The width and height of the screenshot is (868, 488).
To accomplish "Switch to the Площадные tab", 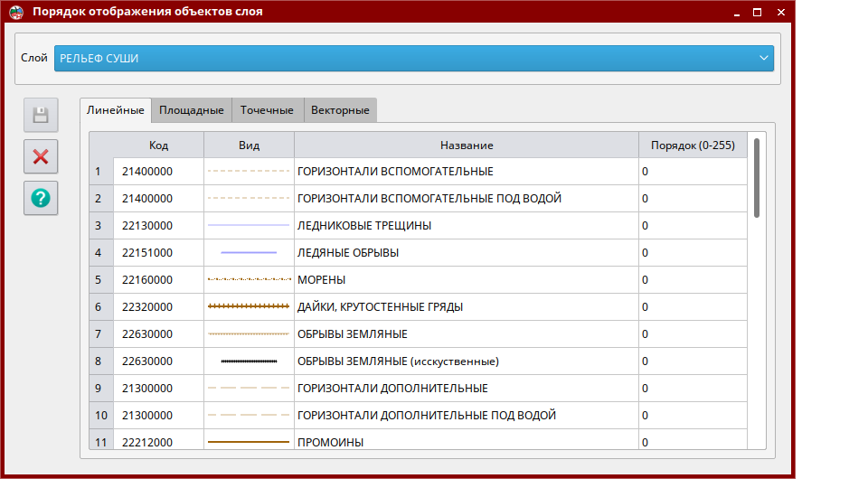I will 192,110.
